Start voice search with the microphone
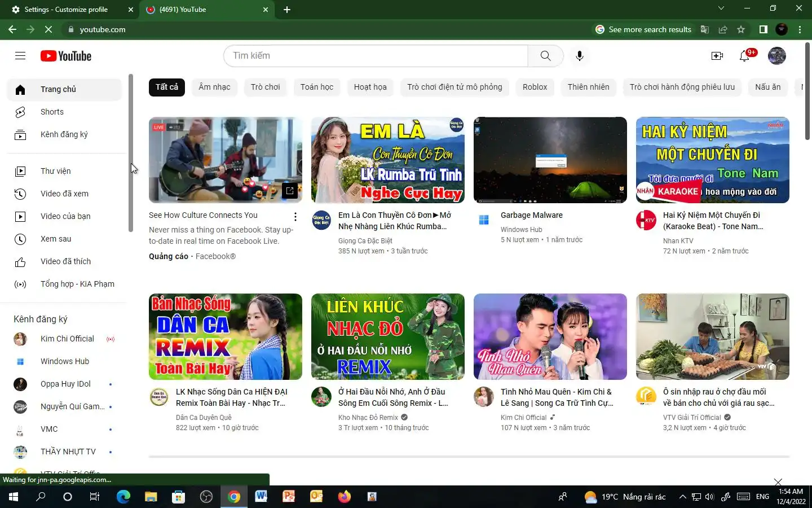 coord(579,55)
